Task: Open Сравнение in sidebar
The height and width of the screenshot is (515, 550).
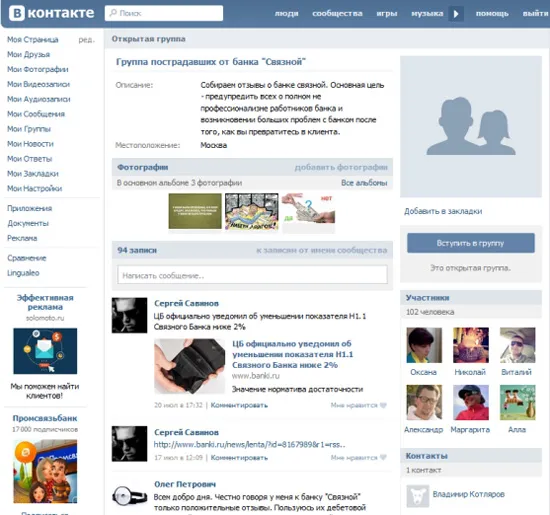Action: pyautogui.click(x=27, y=258)
